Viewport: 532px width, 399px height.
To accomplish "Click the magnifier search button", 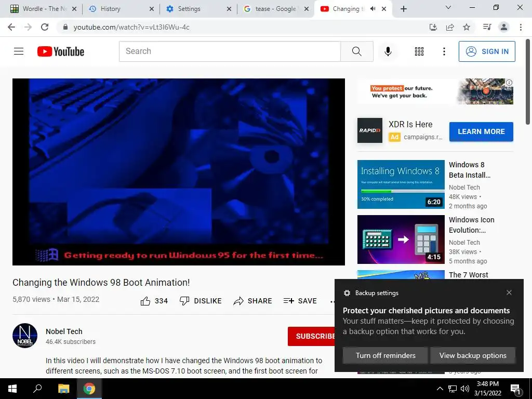I will tap(356, 51).
